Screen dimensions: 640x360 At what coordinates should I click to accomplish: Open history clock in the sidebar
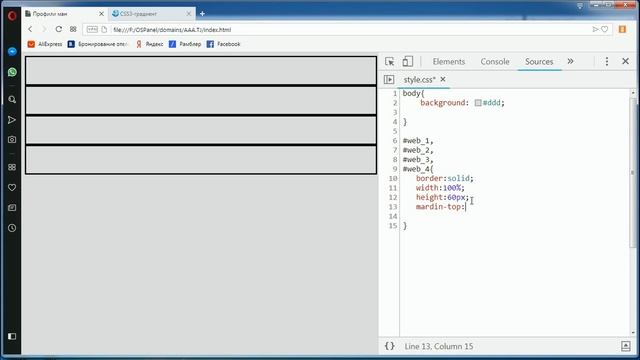click(12, 228)
